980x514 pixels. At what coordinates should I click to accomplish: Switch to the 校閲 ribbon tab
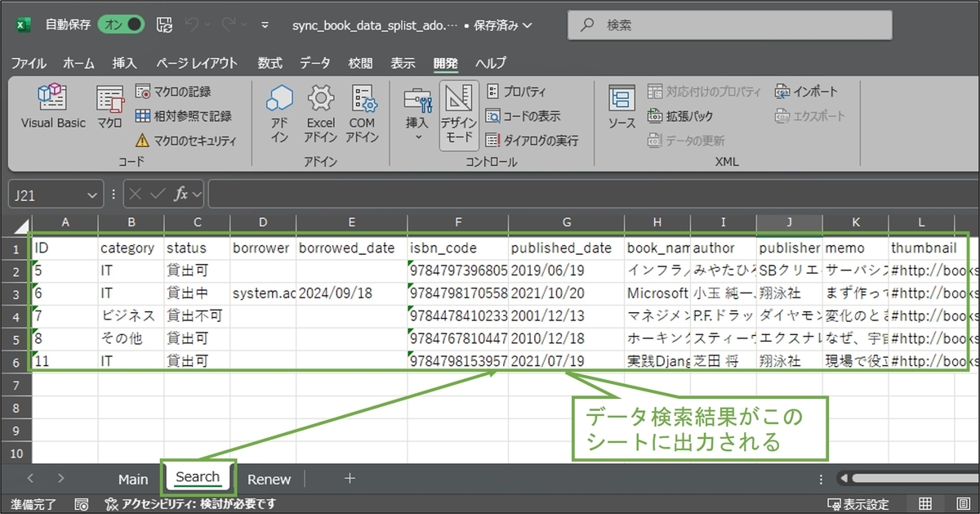(360, 63)
